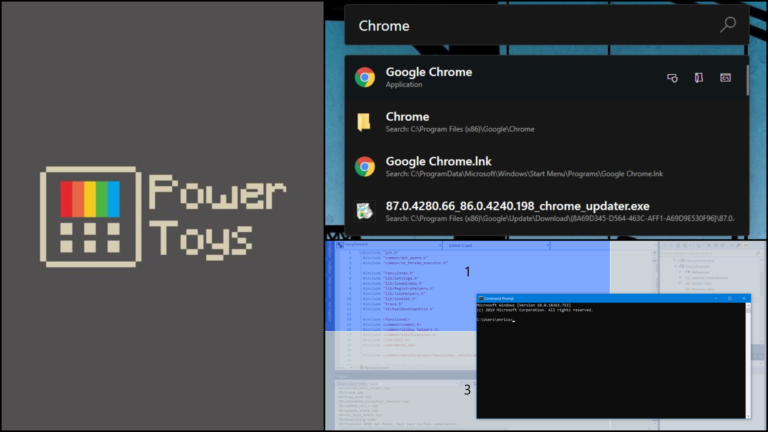Viewport: 768px width, 432px height.
Task: Click the Chrome logo beside Google Chrome.lnk
Action: tap(365, 167)
